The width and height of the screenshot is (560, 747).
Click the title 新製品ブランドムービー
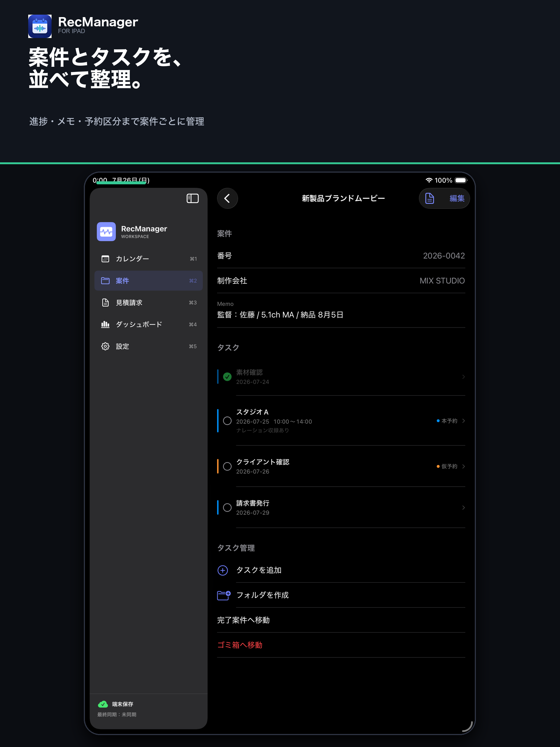click(343, 198)
